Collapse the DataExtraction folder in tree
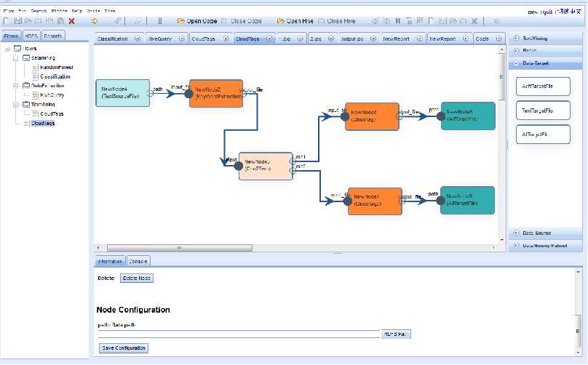 tap(16, 86)
